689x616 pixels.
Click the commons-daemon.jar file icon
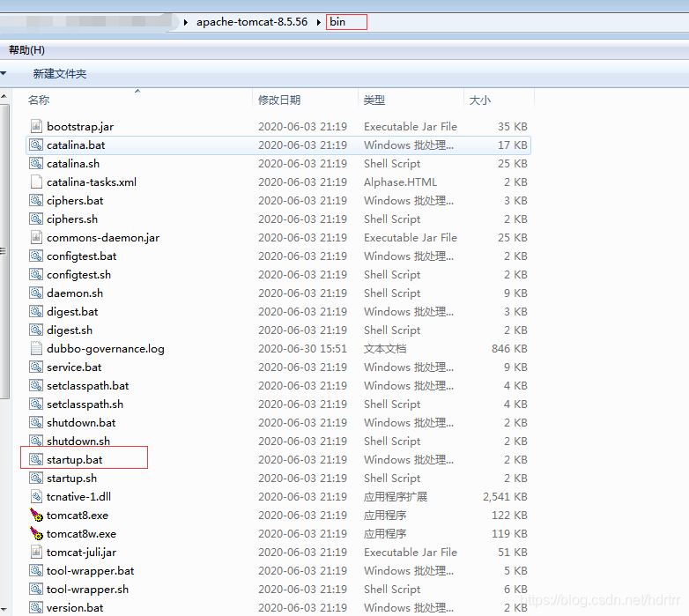[36, 237]
